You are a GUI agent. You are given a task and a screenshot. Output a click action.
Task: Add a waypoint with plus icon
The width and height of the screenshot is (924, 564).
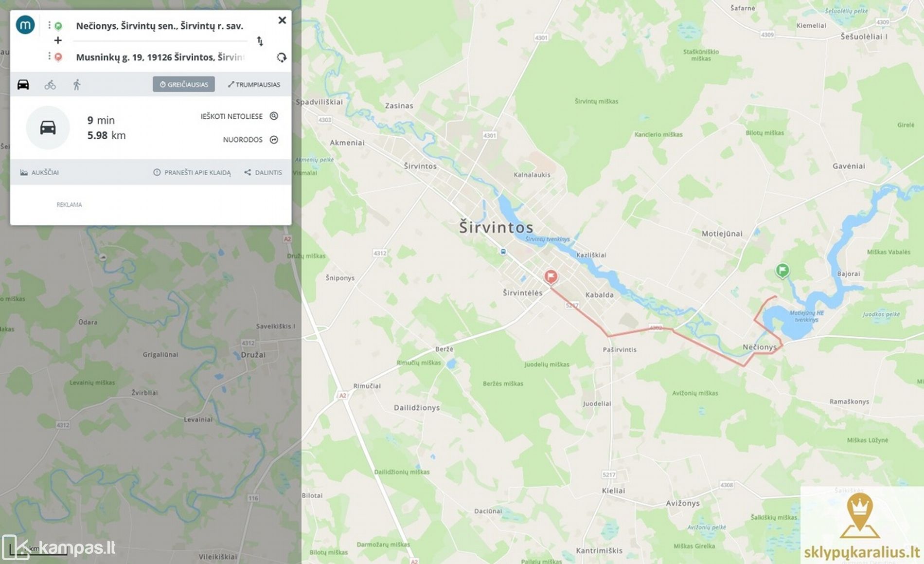click(58, 40)
